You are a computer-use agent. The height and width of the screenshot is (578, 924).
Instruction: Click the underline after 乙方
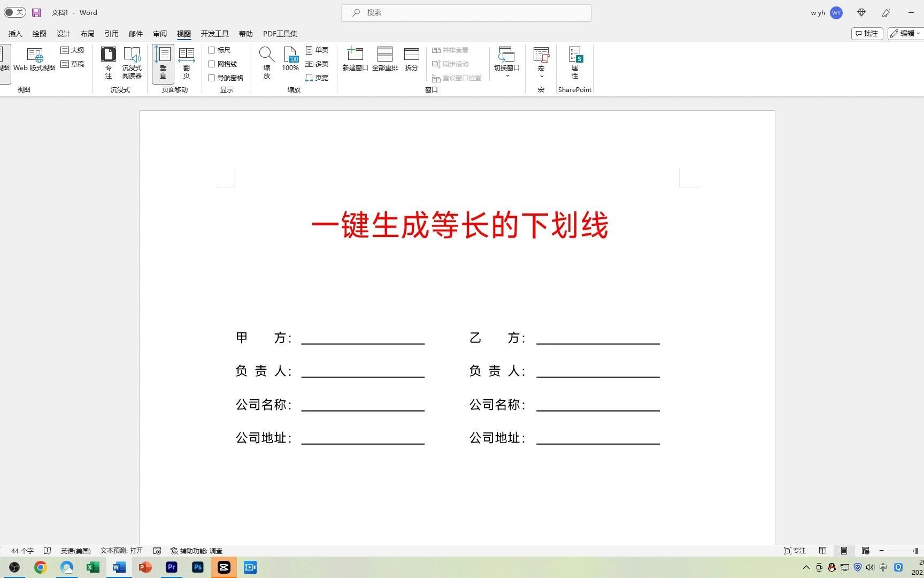coord(598,343)
